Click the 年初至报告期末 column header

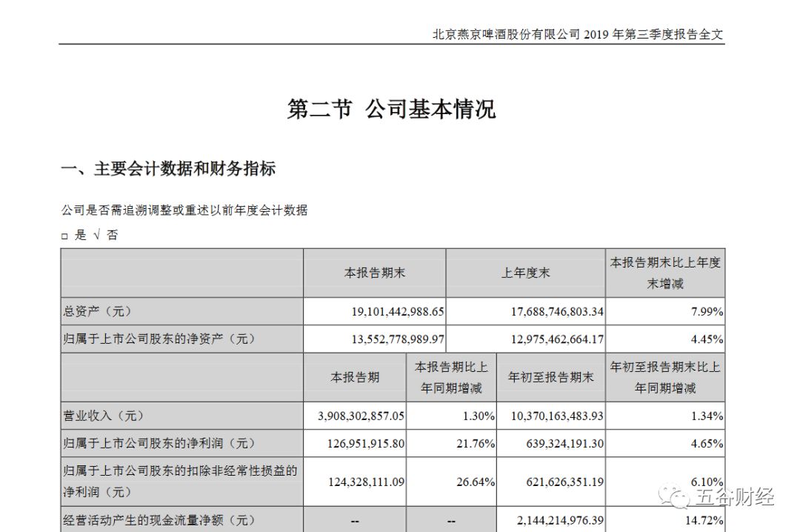pyautogui.click(x=551, y=377)
